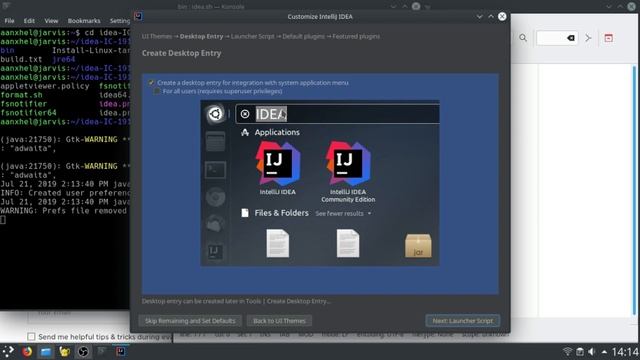Viewport: 640px width, 360px height.
Task: Go Back to UI Themes
Action: [279, 321]
